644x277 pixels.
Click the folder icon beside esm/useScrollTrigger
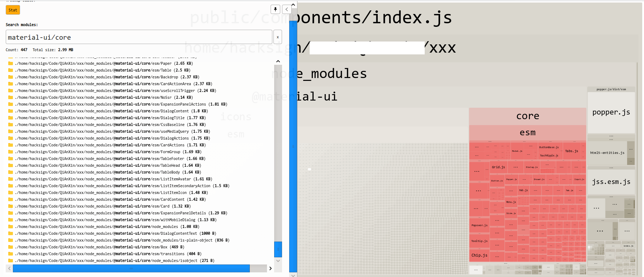click(11, 91)
